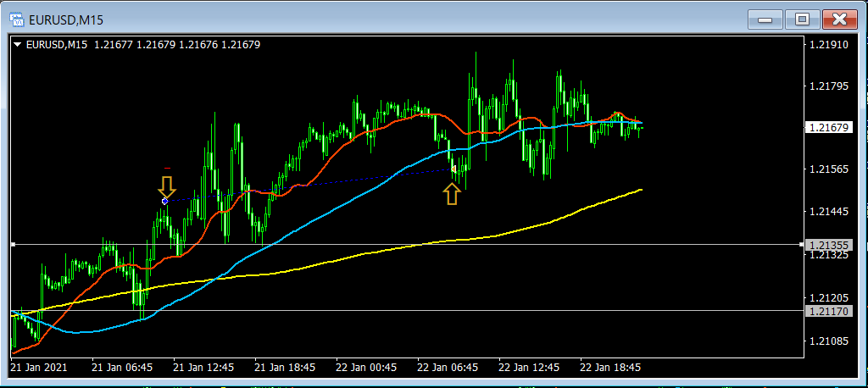Click the 21 Jan 12:45 time label
This screenshot has height=388, width=868.
click(203, 367)
